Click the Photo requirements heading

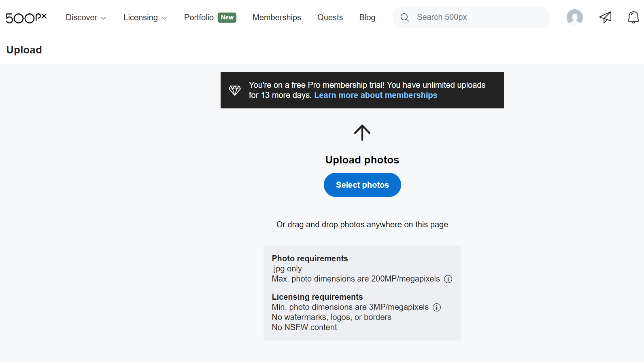pos(310,258)
